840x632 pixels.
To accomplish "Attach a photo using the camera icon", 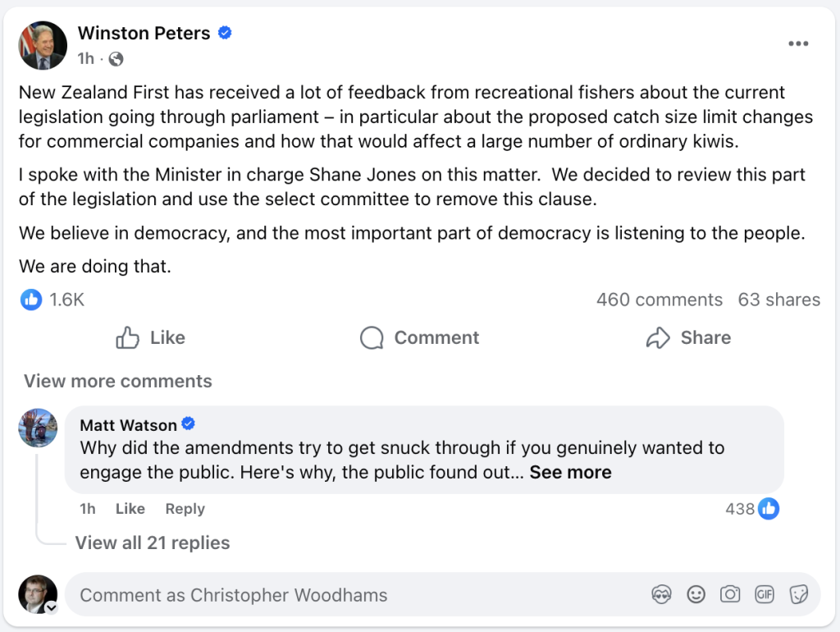I will [730, 595].
